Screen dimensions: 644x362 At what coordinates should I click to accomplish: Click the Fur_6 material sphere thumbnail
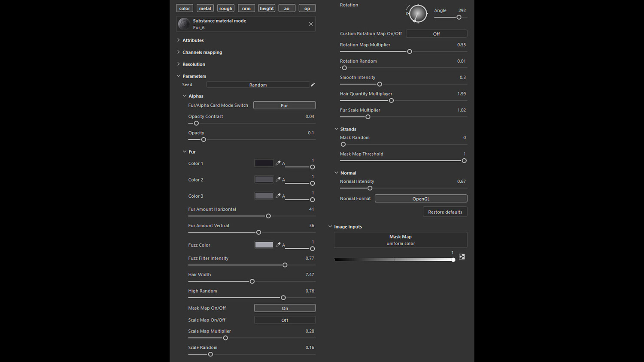pyautogui.click(x=184, y=24)
